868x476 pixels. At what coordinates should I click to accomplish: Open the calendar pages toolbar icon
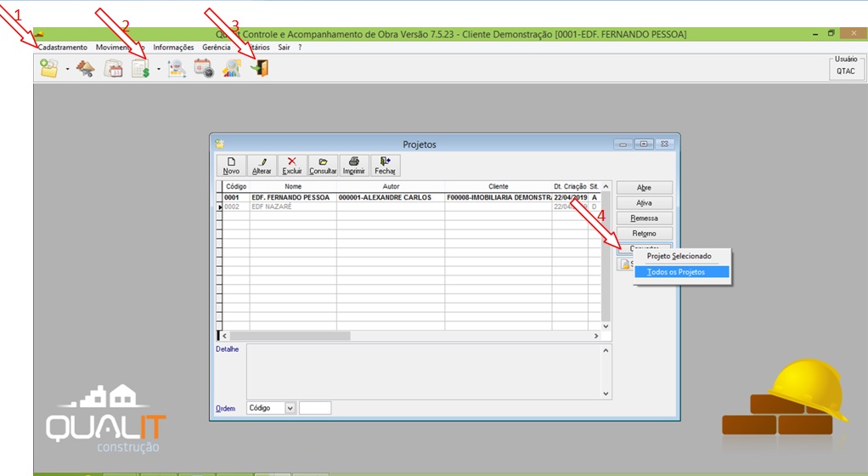tap(114, 69)
